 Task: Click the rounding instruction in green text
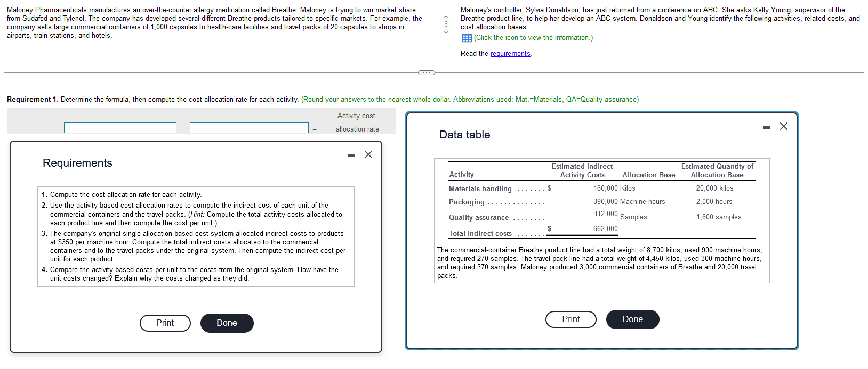(470, 100)
